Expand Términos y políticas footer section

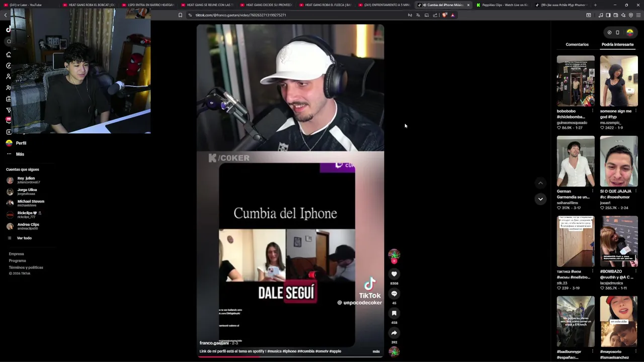(26, 267)
